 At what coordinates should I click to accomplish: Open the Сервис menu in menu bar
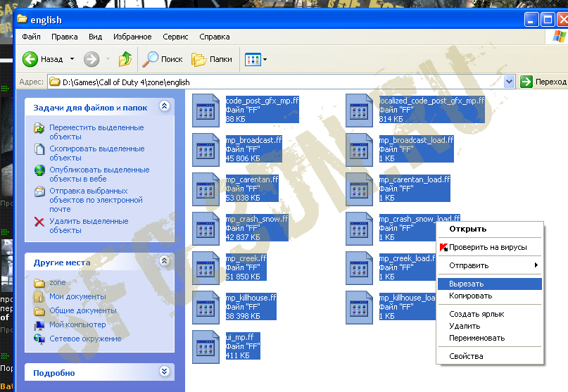click(175, 37)
